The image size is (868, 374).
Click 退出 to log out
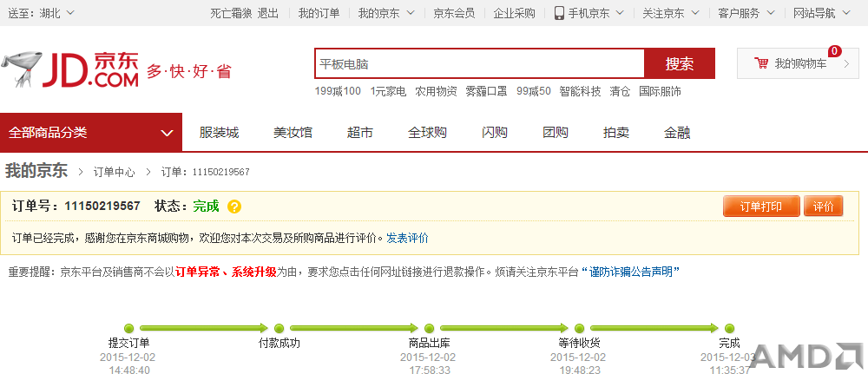[268, 13]
